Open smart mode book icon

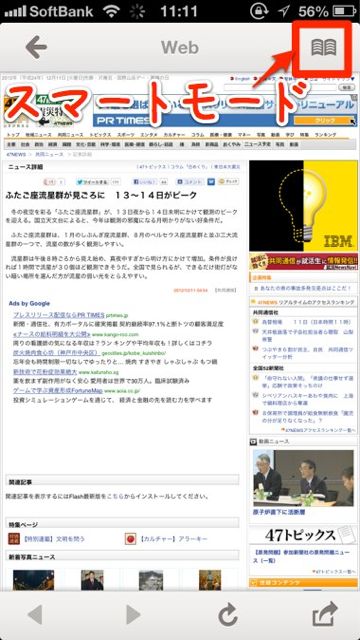(324, 47)
